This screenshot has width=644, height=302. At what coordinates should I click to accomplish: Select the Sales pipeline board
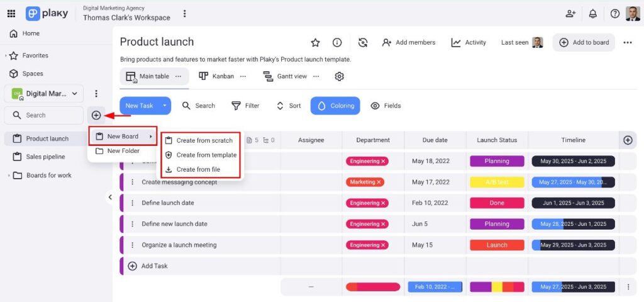[x=45, y=157]
